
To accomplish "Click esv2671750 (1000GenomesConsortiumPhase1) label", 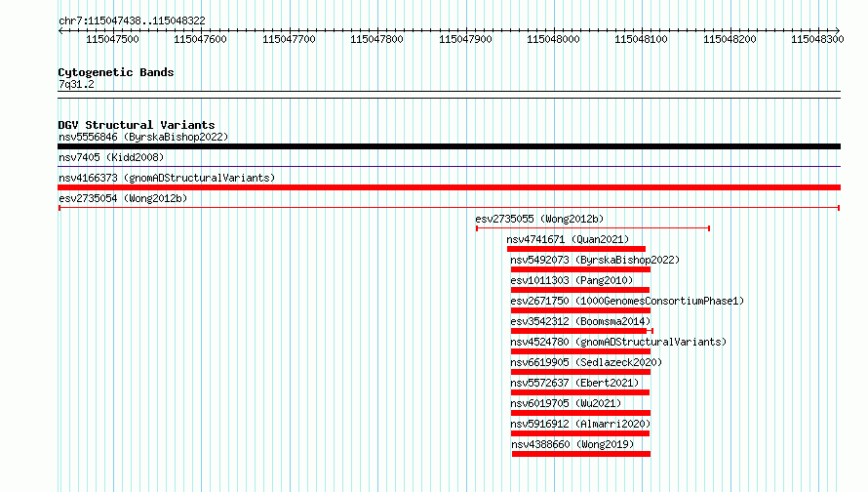I will pyautogui.click(x=627, y=301).
